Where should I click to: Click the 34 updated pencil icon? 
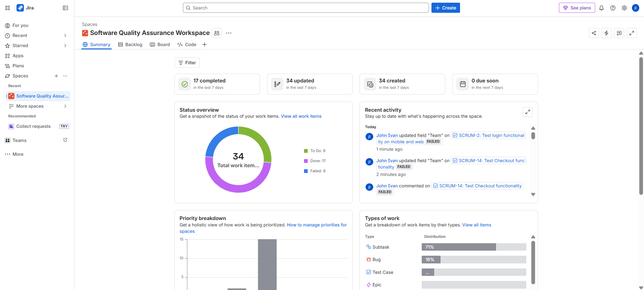pos(277,84)
